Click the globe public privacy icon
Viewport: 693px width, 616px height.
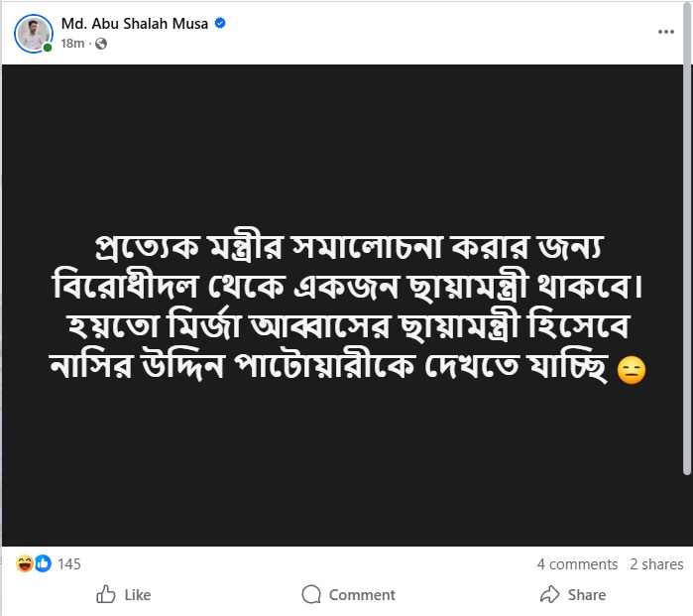point(101,44)
